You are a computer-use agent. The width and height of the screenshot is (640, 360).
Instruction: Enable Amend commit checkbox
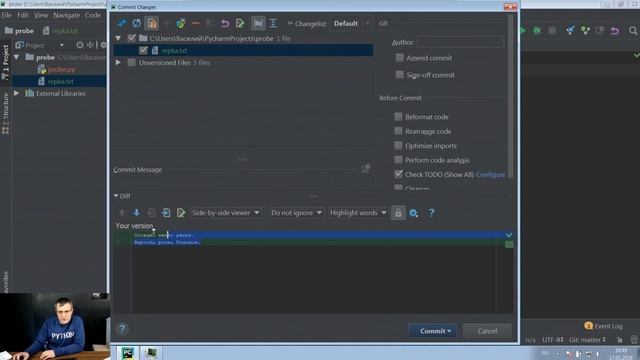click(400, 58)
